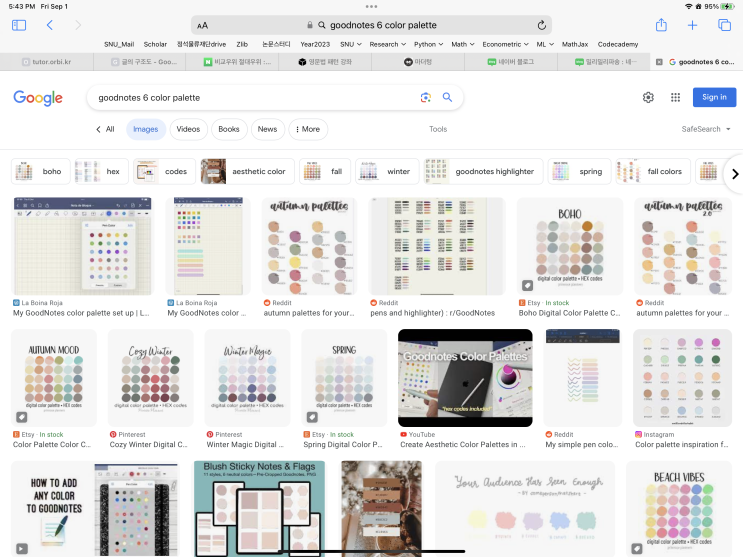Select the fall colors suggestion chip
Viewport: 743px width, 557px height.
coord(653,171)
